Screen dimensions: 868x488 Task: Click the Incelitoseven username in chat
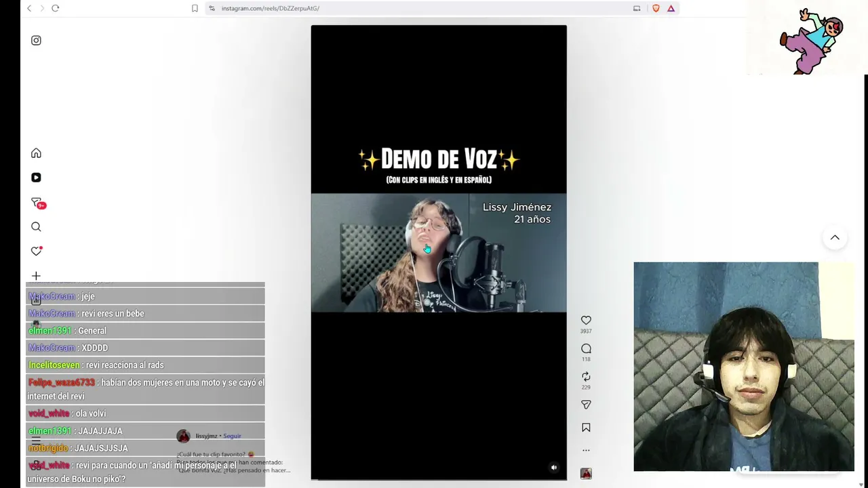(54, 365)
